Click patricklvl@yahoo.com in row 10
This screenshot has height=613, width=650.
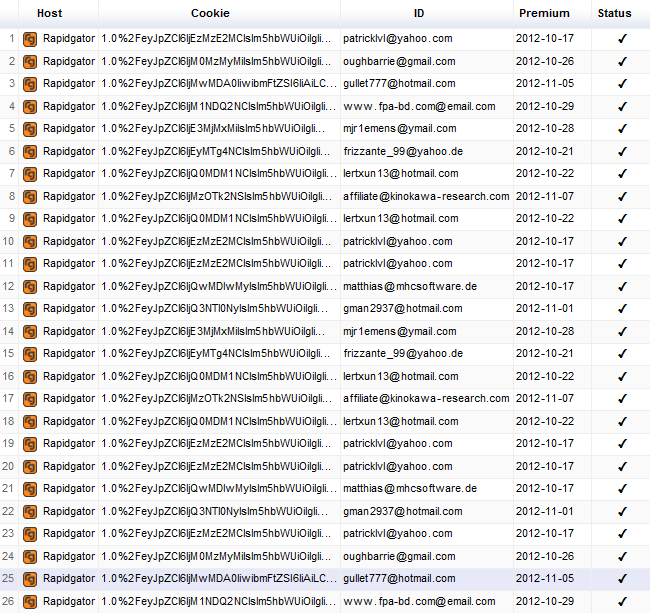click(398, 241)
